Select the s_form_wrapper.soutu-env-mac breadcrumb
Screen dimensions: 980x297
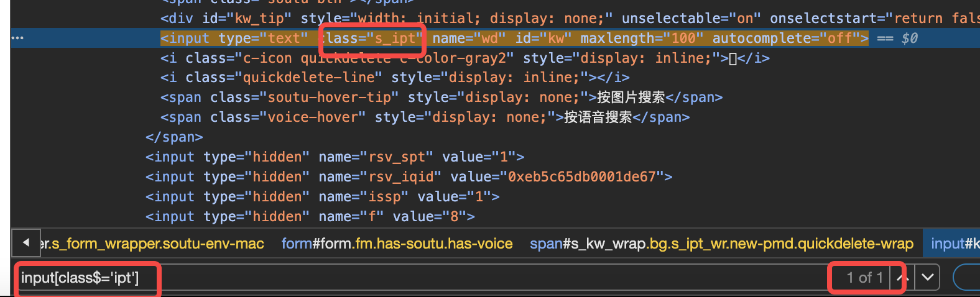point(153,244)
